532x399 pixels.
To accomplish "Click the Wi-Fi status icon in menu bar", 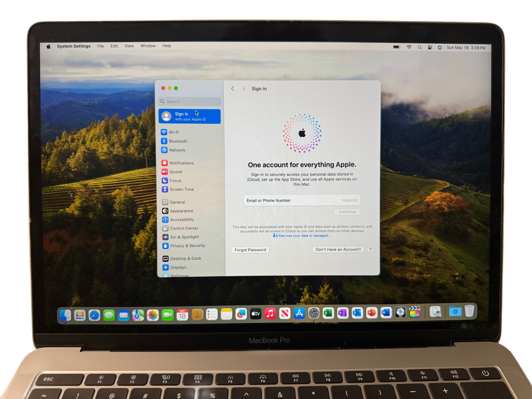I will point(409,47).
